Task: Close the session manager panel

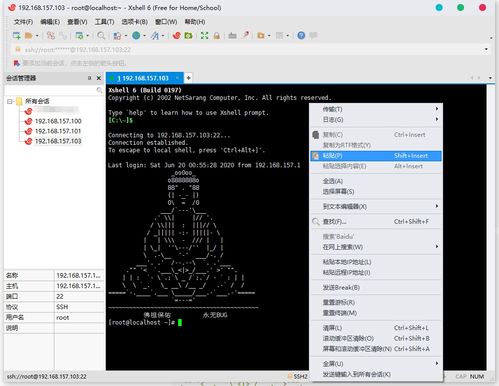Action: pos(99,78)
